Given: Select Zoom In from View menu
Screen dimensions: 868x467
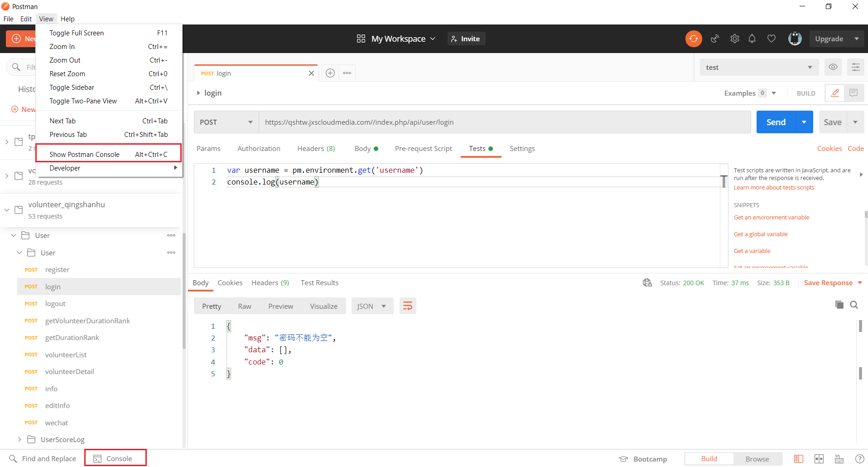Looking at the screenshot, I should [109, 47].
